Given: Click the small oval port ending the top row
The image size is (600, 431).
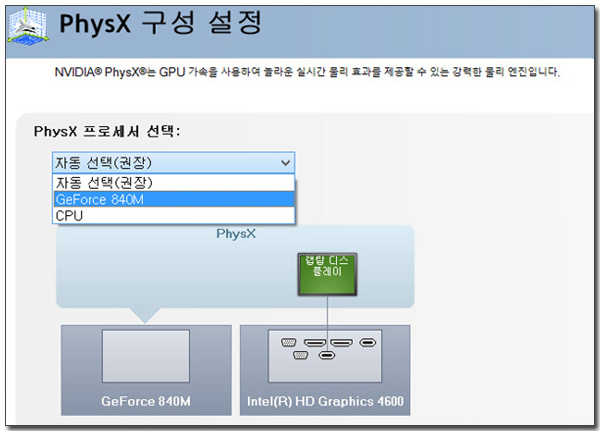Looking at the screenshot, I should (x=367, y=342).
